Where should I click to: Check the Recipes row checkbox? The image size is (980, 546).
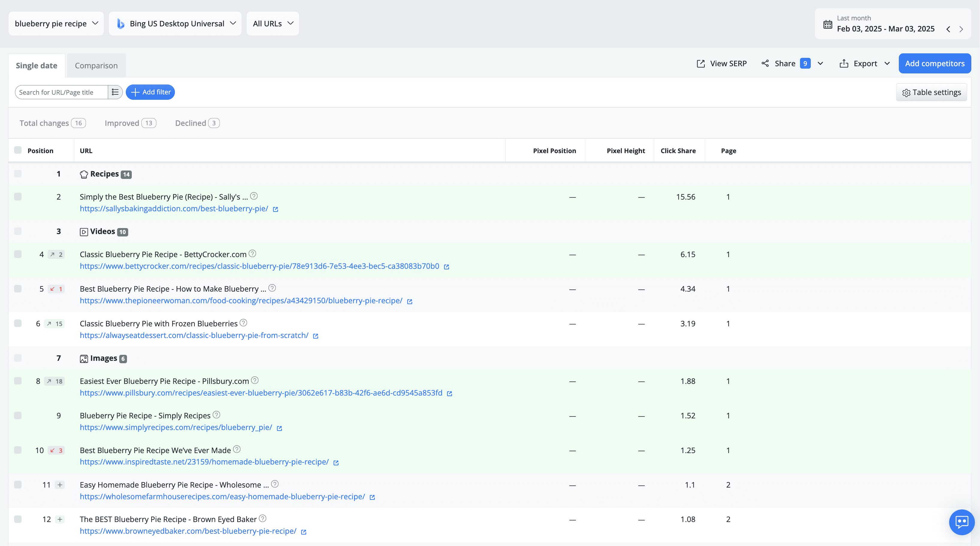(18, 174)
